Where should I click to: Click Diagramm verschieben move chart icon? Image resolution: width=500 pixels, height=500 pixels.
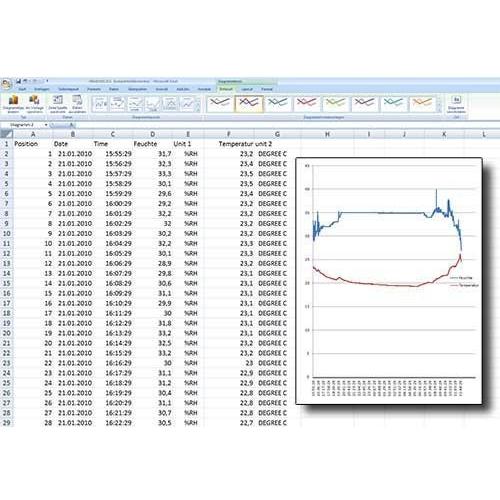pyautogui.click(x=456, y=104)
